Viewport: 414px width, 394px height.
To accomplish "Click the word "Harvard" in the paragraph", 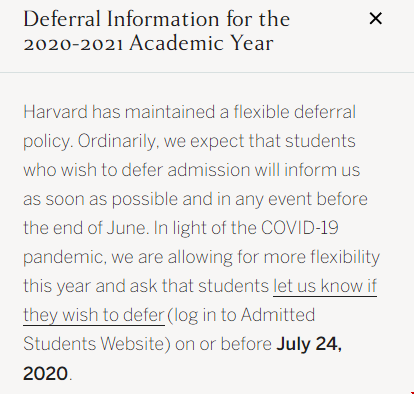I will pyautogui.click(x=55, y=112).
